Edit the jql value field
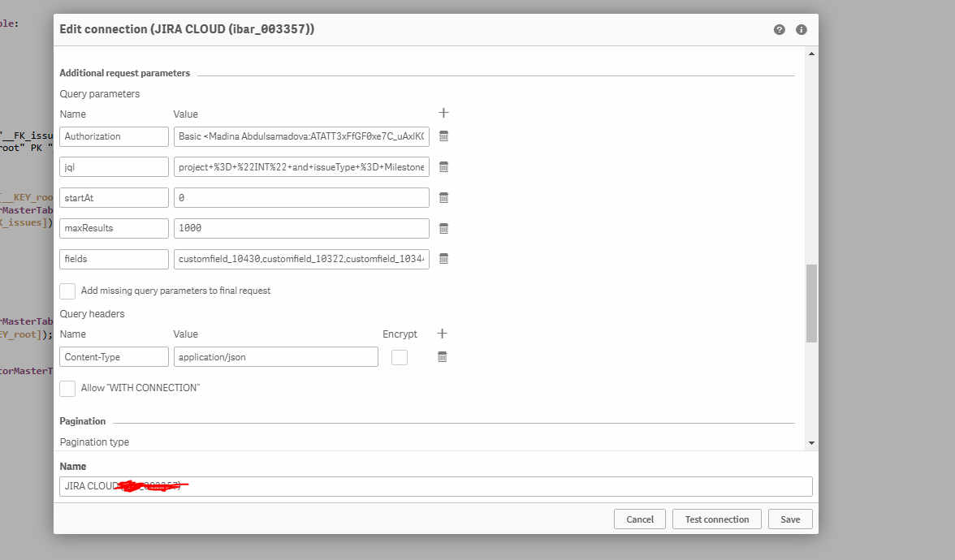Screen dimensions: 955x560 click(x=301, y=167)
